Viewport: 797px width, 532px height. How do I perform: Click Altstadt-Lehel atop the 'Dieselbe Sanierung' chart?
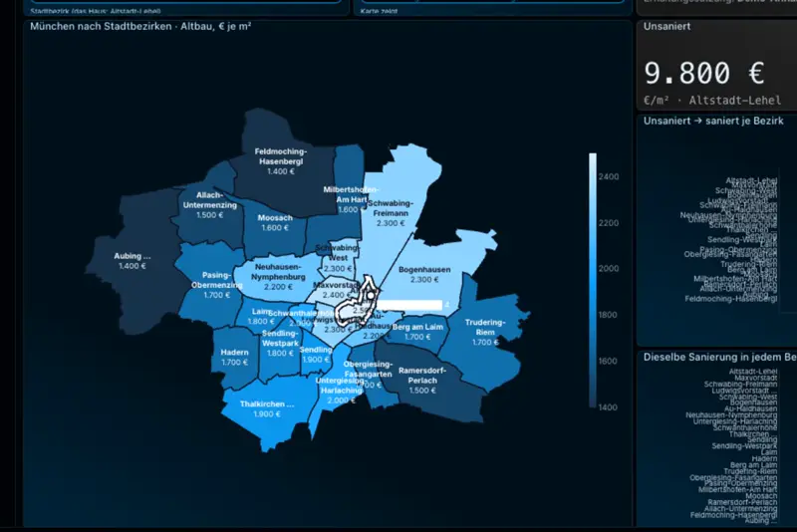tap(753, 372)
